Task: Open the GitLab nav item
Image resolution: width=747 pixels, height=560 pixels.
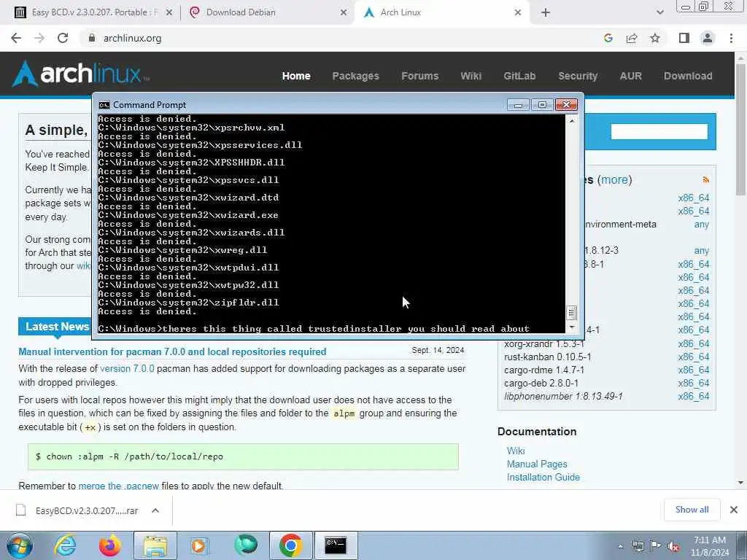Action: pos(519,76)
